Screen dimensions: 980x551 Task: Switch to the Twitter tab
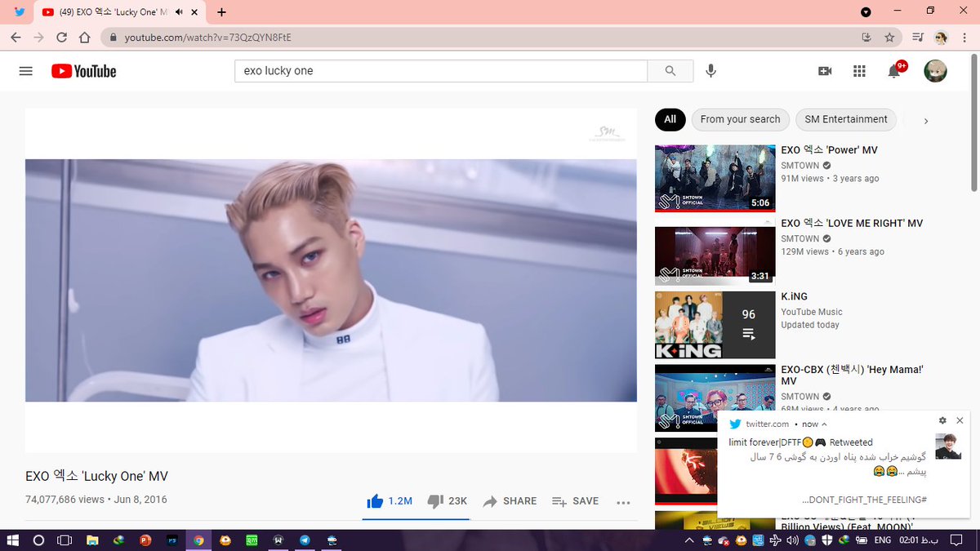20,12
